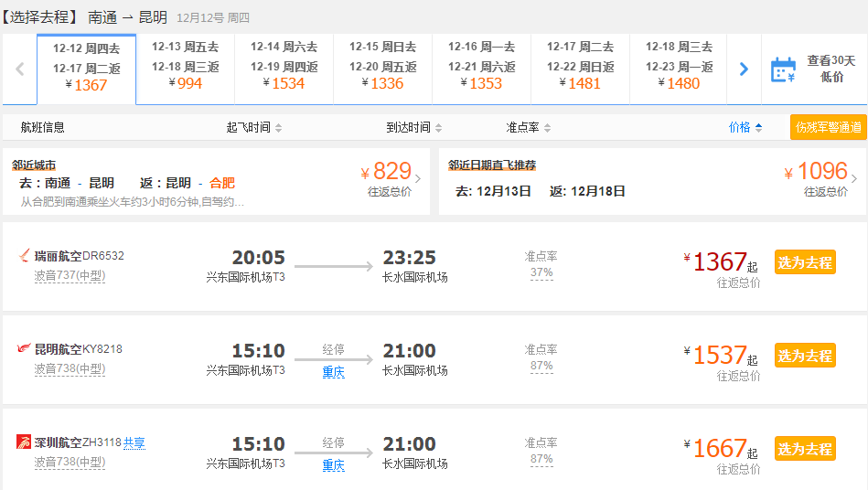Viewport: 868px width, 490px height.
Task: Click the 重庆 stopover link for KY8218
Action: 334,372
